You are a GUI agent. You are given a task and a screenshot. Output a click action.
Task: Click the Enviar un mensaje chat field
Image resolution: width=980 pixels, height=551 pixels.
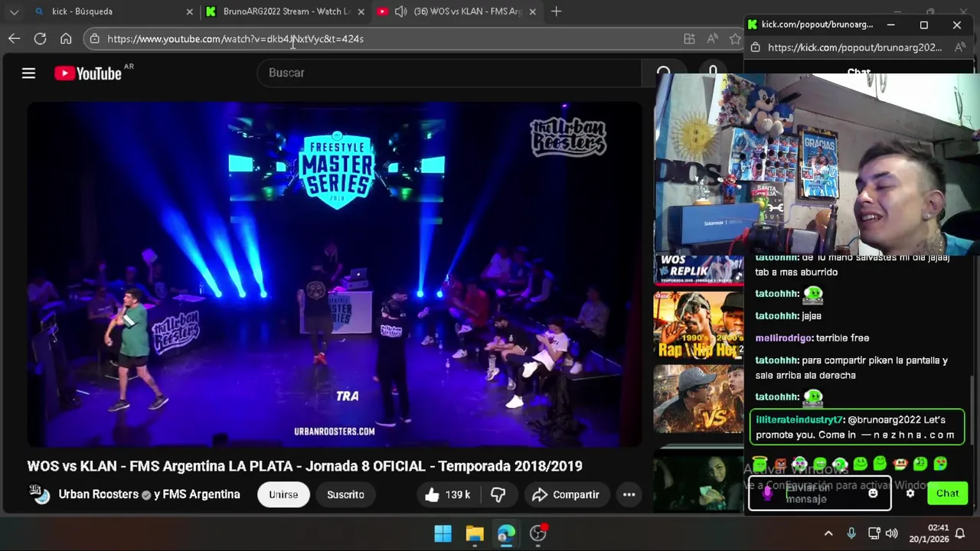(820, 494)
